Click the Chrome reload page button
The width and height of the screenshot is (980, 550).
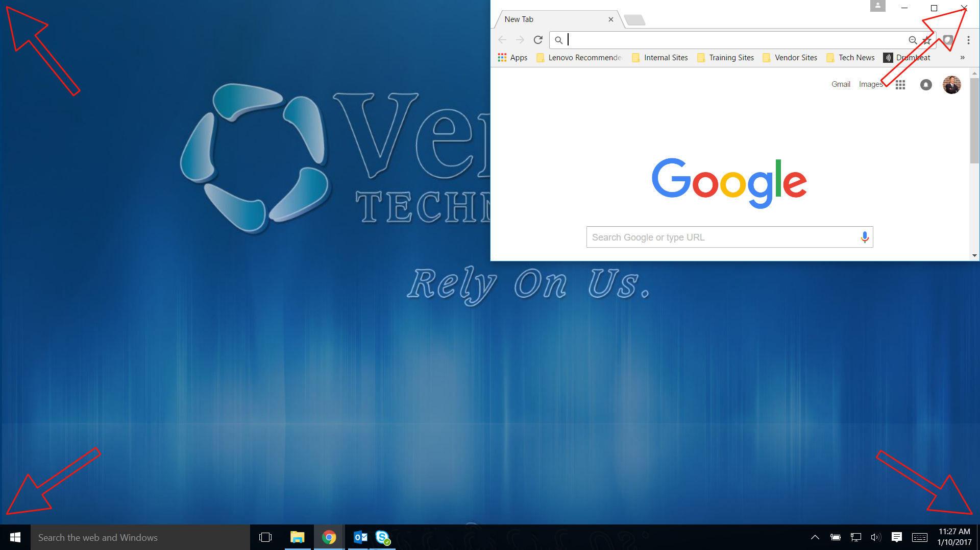(x=538, y=40)
